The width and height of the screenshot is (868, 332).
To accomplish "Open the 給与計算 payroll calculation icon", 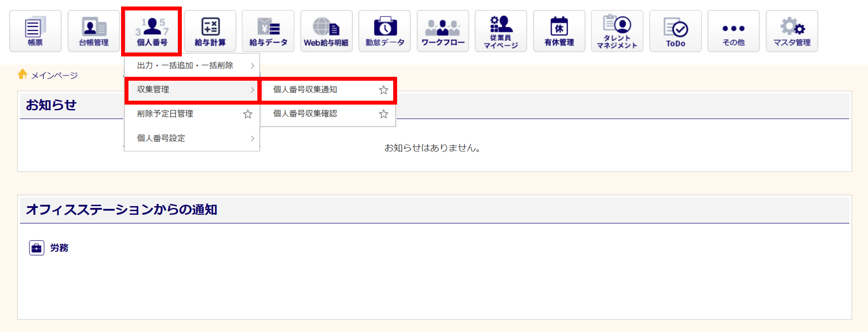I will 210,31.
